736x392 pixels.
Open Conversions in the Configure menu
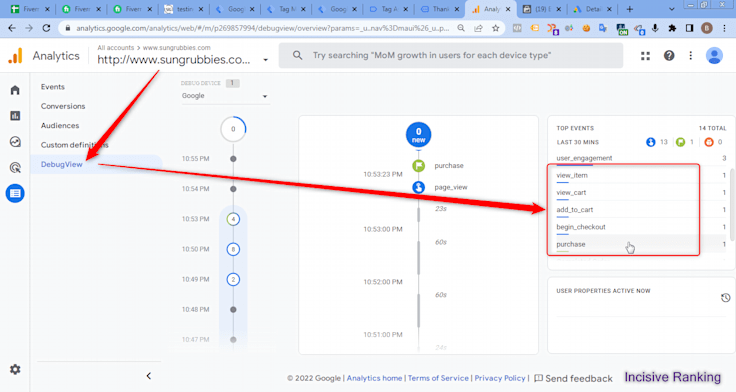pyautogui.click(x=63, y=106)
